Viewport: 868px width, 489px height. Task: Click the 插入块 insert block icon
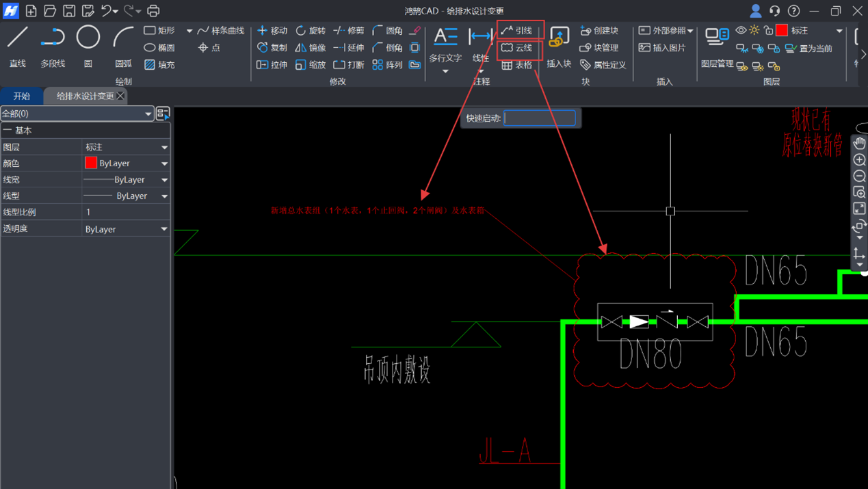point(559,46)
